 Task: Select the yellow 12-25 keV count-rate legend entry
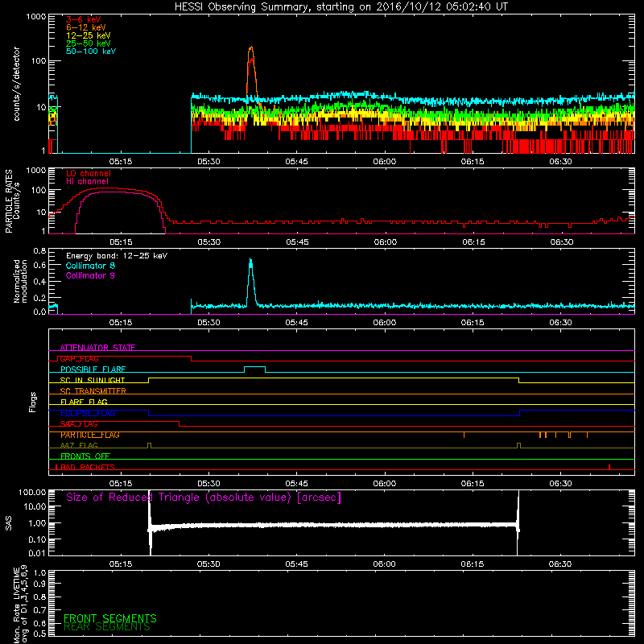89,35
